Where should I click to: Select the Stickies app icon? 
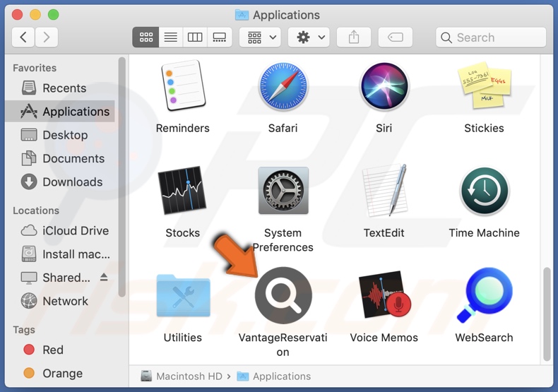click(x=485, y=85)
